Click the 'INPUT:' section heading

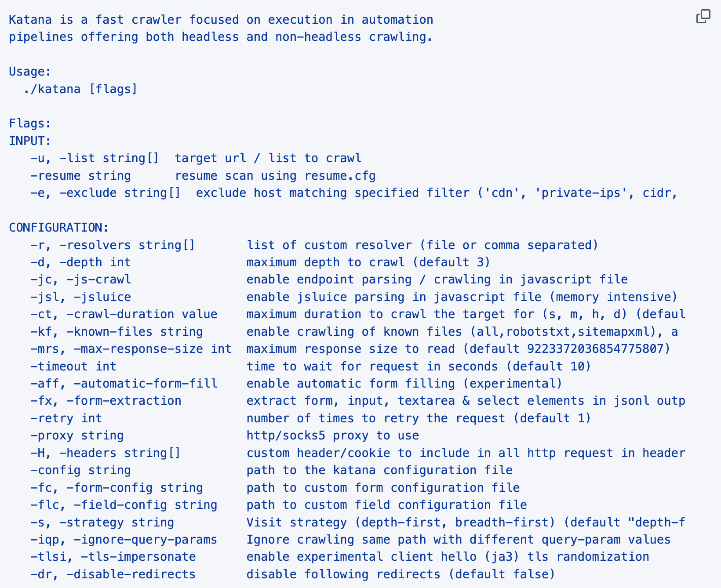point(30,141)
